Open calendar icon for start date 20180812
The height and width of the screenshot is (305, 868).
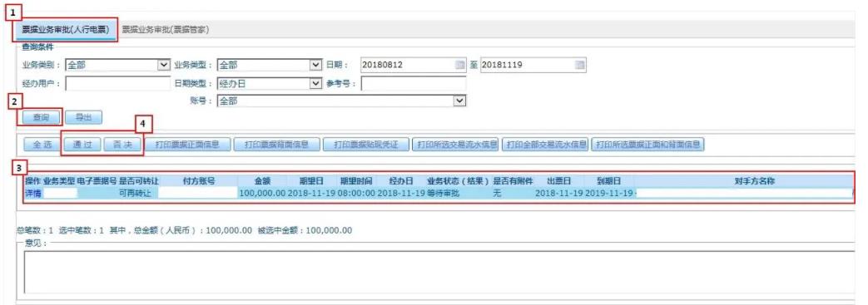[460, 65]
